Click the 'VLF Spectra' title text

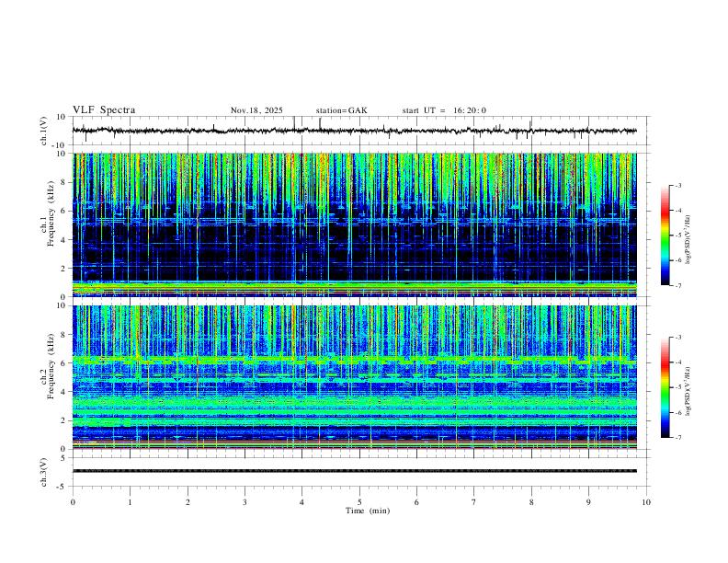tap(104, 110)
